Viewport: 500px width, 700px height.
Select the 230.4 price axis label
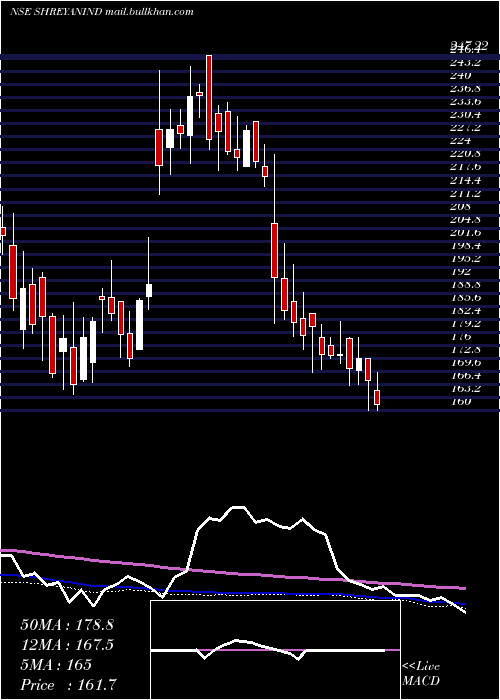(465, 115)
